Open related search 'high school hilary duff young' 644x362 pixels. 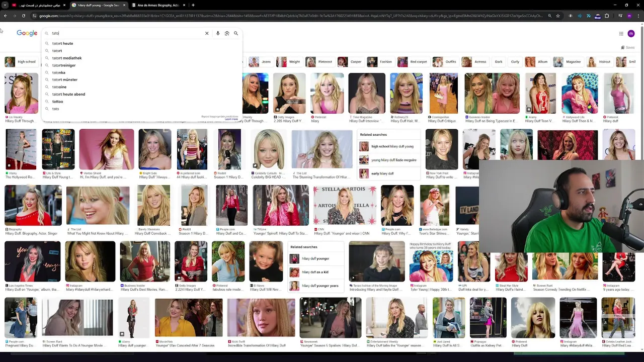tap(389, 146)
